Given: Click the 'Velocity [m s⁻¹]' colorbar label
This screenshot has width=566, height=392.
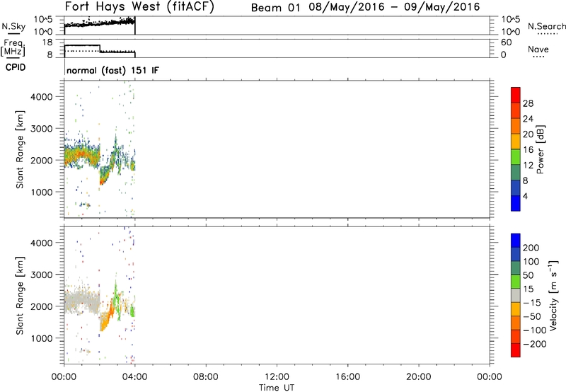Looking at the screenshot, I should [553, 295].
